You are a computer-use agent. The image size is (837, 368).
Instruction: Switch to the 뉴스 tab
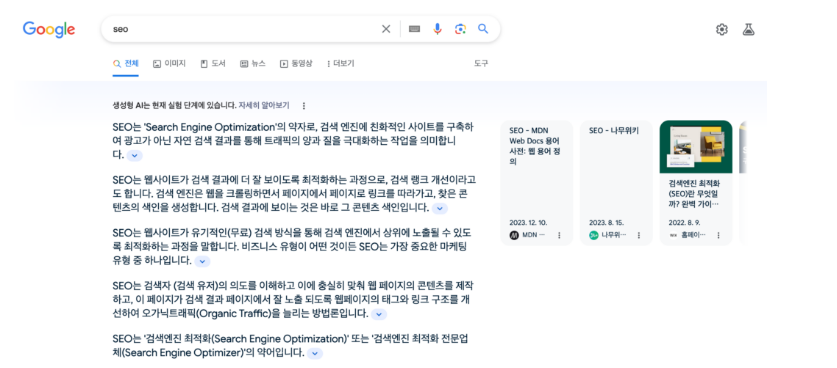pos(252,64)
